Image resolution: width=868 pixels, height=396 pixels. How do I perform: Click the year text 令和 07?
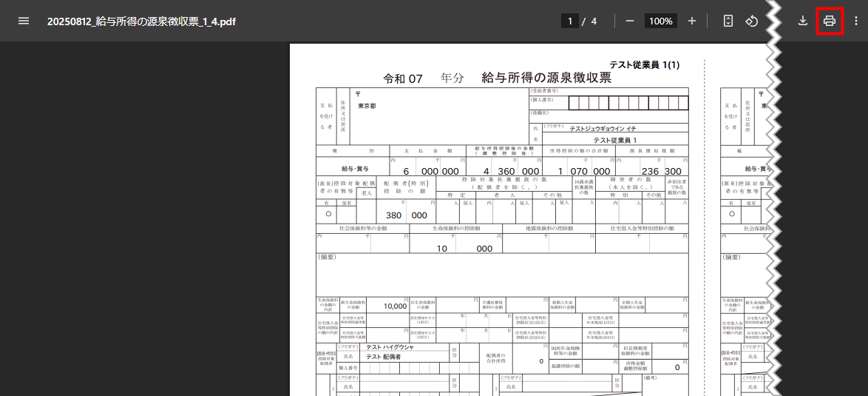(403, 78)
